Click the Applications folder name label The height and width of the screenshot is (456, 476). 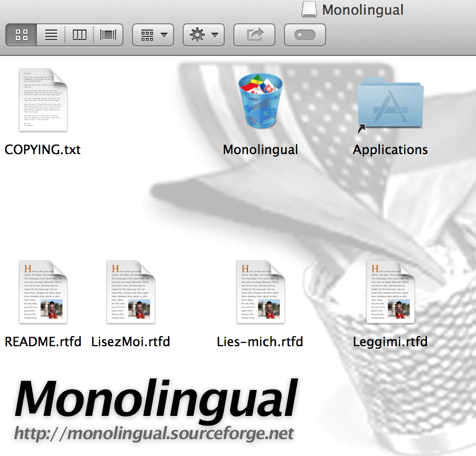[x=390, y=149]
